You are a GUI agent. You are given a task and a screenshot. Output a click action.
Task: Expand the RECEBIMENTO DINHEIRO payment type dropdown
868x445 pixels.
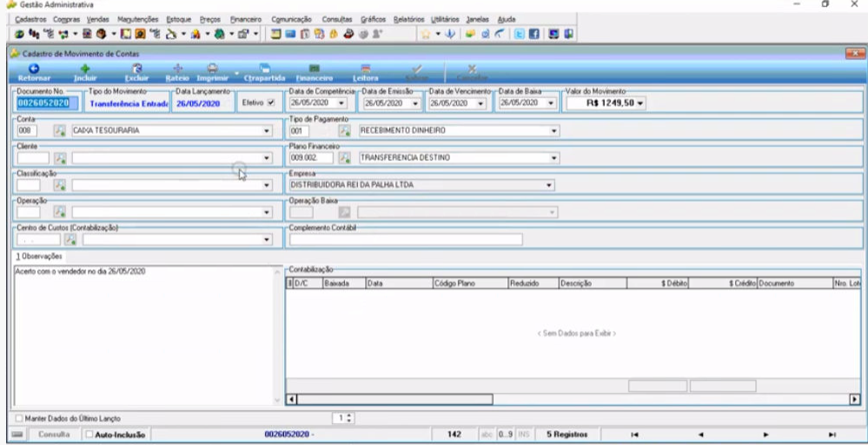[553, 130]
